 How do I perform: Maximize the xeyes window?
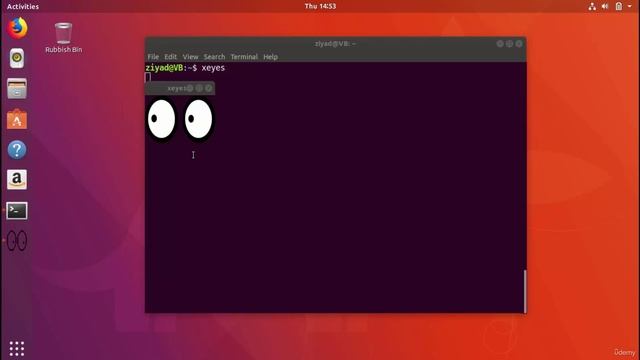pyautogui.click(x=199, y=88)
